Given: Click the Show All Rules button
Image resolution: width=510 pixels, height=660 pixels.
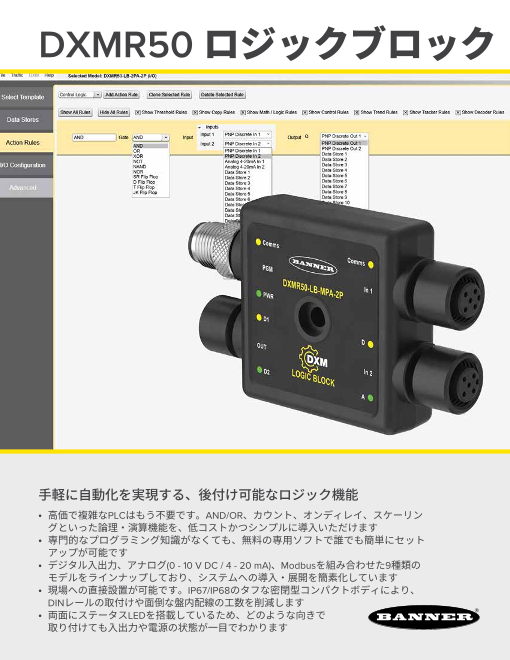Looking at the screenshot, I should tap(75, 112).
